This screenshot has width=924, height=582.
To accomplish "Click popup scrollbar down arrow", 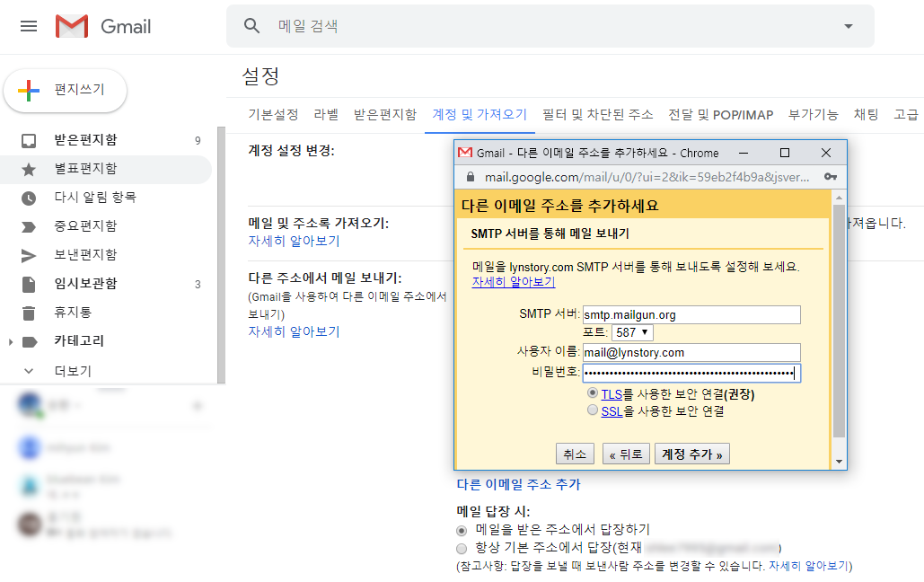I will (839, 462).
